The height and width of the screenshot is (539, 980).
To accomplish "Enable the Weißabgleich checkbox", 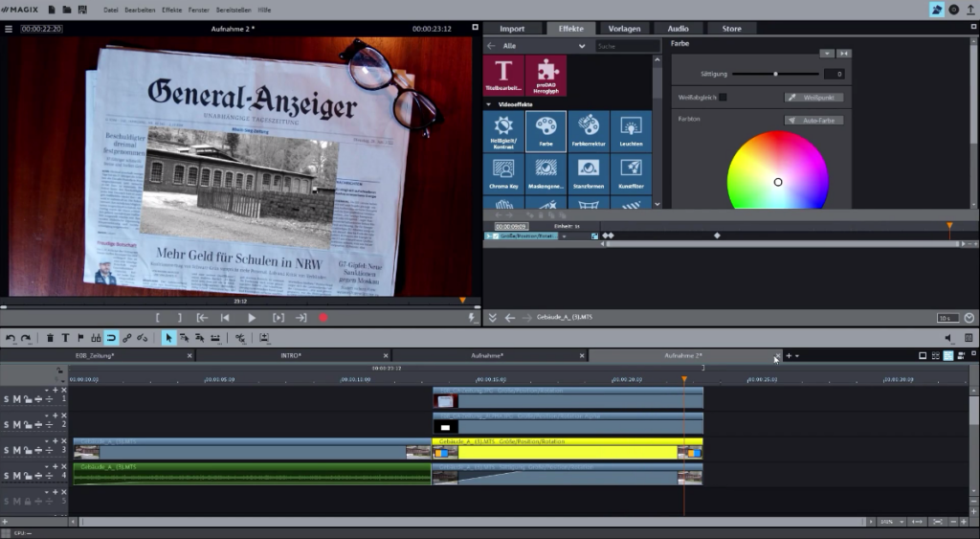I will pos(724,97).
